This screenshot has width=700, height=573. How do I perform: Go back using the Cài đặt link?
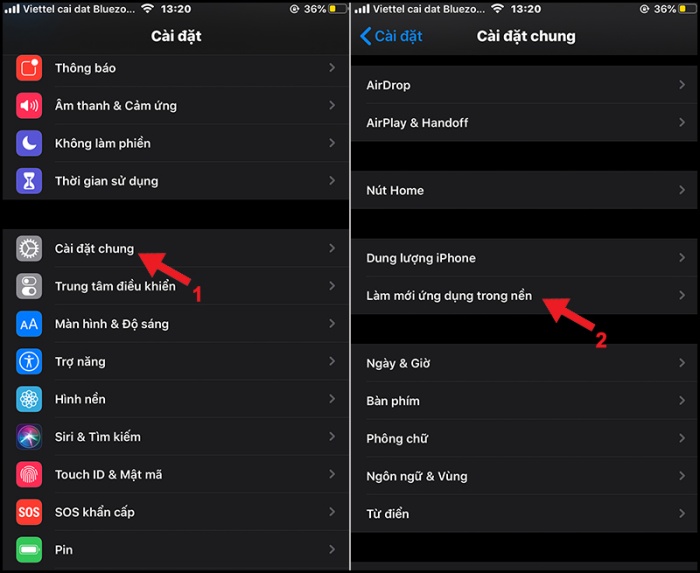point(391,36)
